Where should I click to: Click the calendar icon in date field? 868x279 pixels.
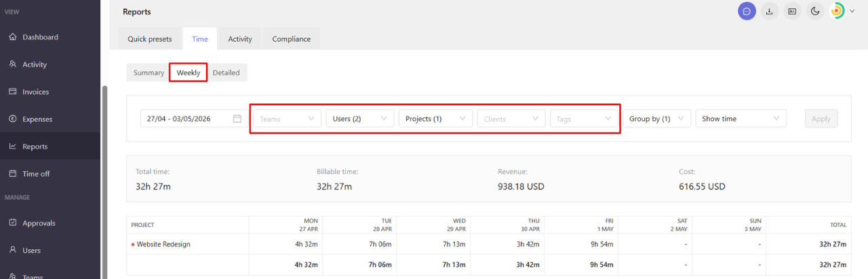click(x=237, y=119)
